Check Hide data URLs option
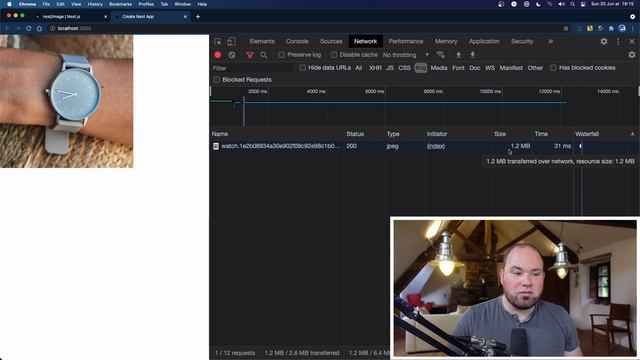 (x=302, y=68)
